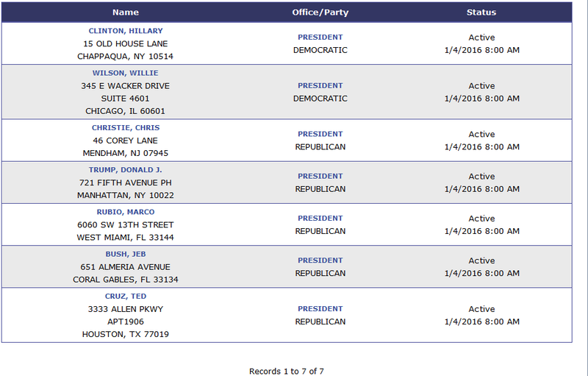This screenshot has height=376, width=588.
Task: Open the CLINTON, HILLARY candidate link
Action: (x=125, y=31)
